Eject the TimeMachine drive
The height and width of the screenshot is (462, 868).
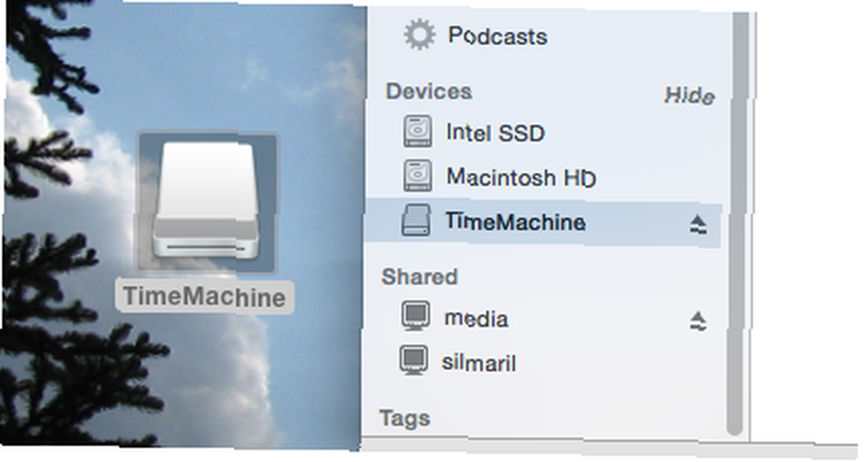tap(698, 224)
